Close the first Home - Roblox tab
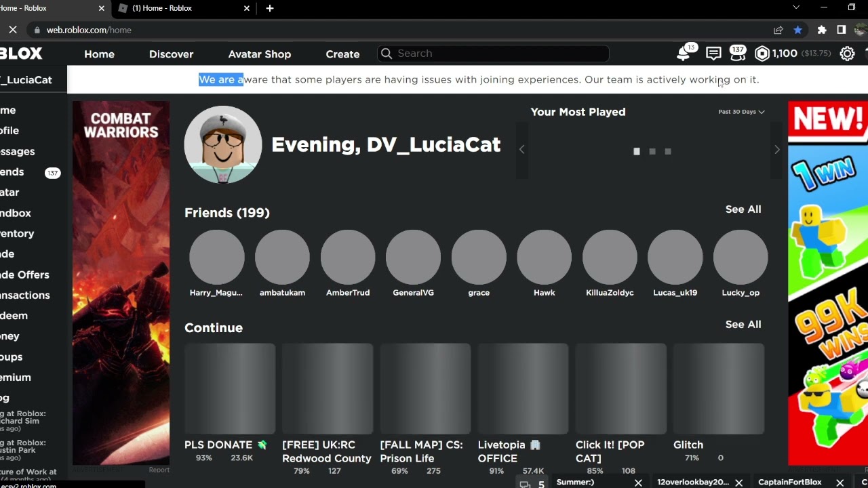 (102, 8)
